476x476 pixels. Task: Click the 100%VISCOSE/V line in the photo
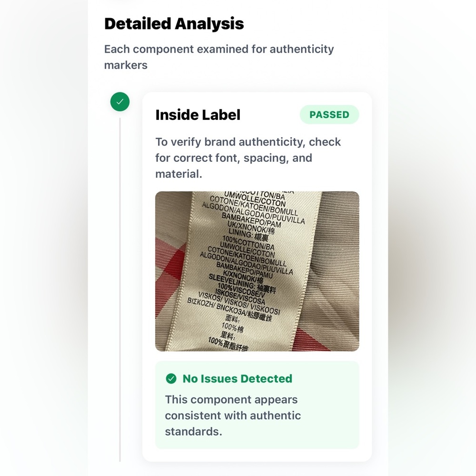click(241, 291)
